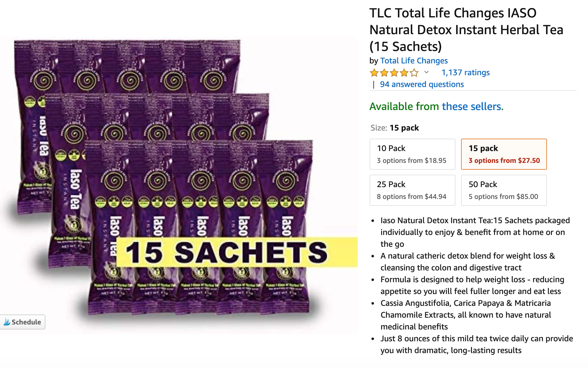
Task: Click the Schedule feather icon
Action: coord(7,322)
